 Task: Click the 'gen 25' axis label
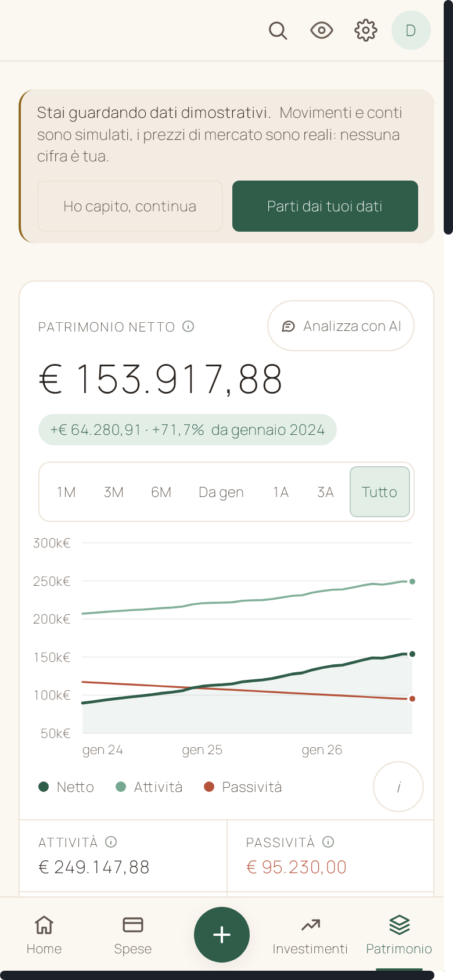[202, 750]
